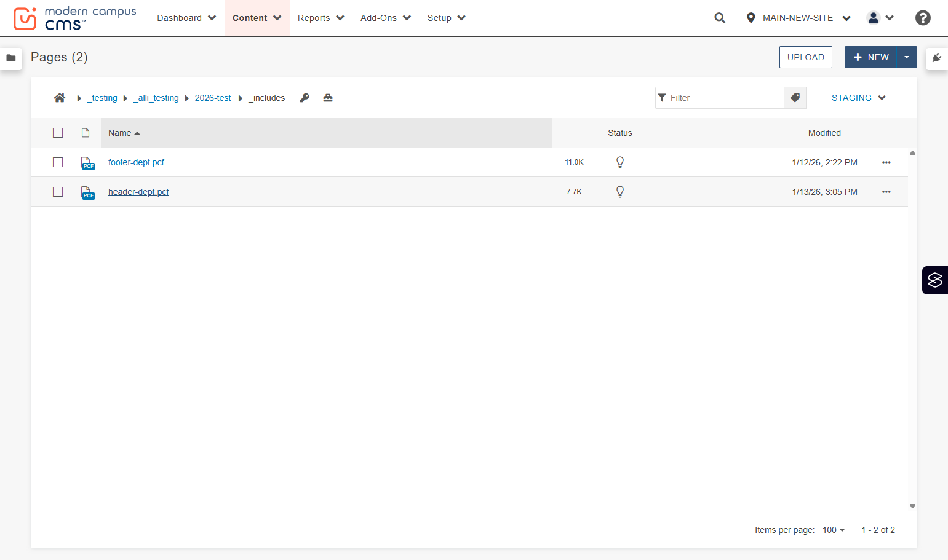Viewport: 948px width, 560px height.
Task: Open more actions for header-dept.pcf
Action: 886,192
